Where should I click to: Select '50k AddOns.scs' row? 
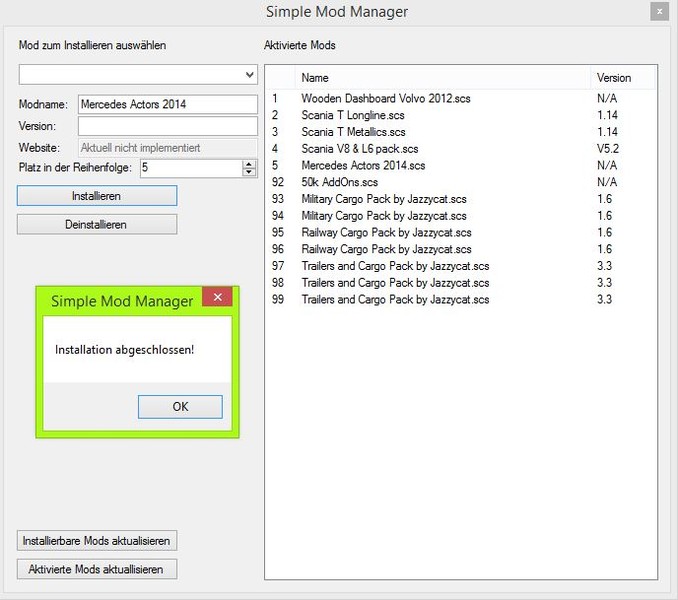[x=461, y=182]
